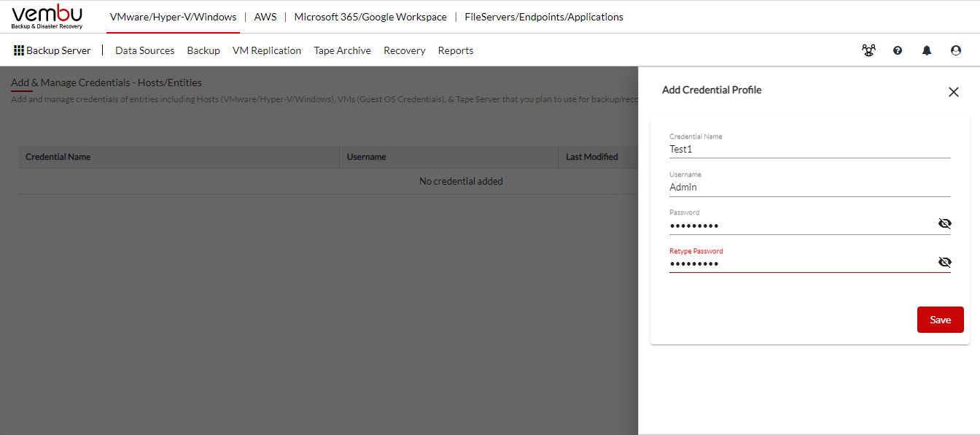The width and height of the screenshot is (980, 435).
Task: Click the 'Add Credential Profile' panel title
Action: (x=712, y=90)
